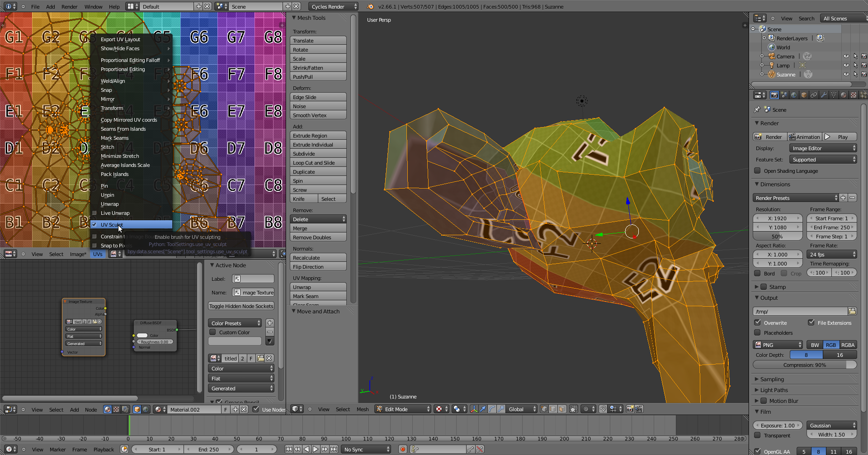Open the Modifiers tab (wrench icon)

824,95
